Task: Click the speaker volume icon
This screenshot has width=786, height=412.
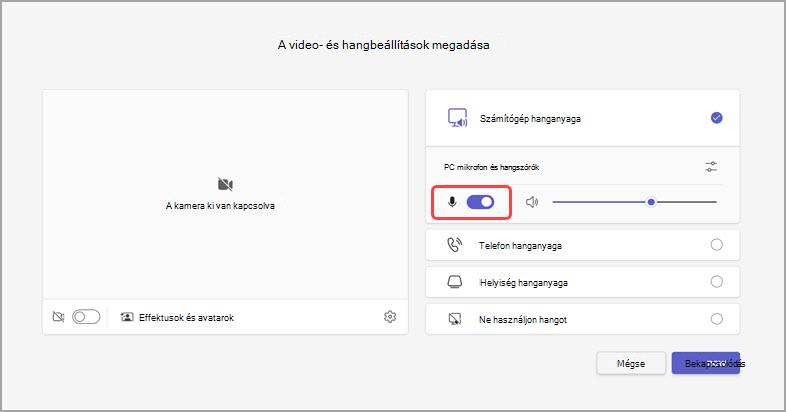Action: pos(532,202)
